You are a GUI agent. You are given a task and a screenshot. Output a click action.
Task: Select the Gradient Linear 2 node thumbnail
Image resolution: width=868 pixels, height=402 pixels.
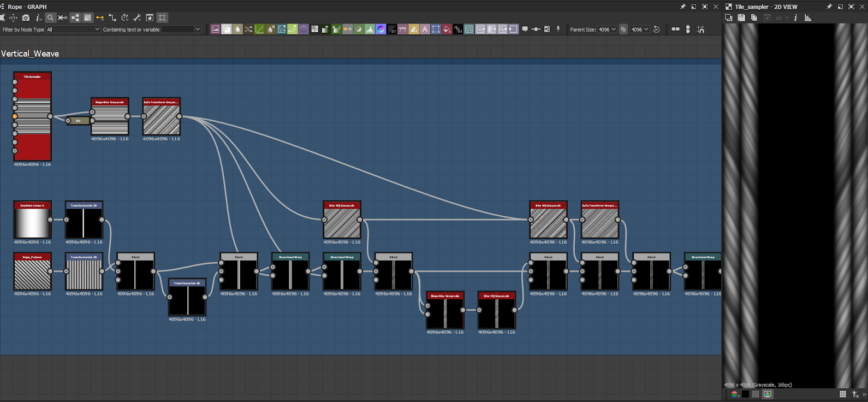(x=32, y=223)
